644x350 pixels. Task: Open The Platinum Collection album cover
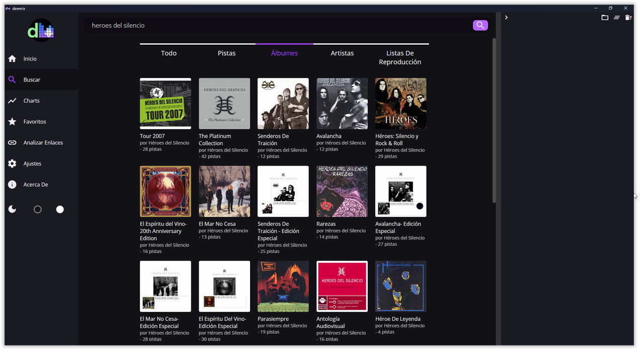click(x=224, y=104)
